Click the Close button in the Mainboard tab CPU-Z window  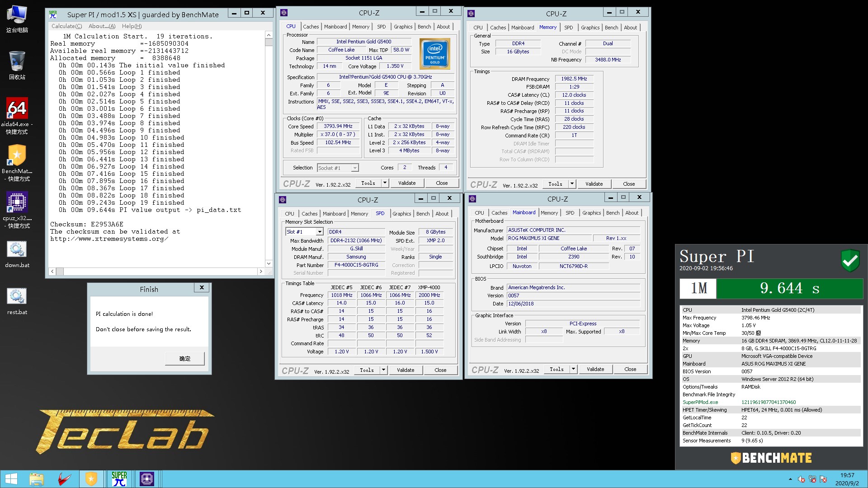(x=630, y=369)
